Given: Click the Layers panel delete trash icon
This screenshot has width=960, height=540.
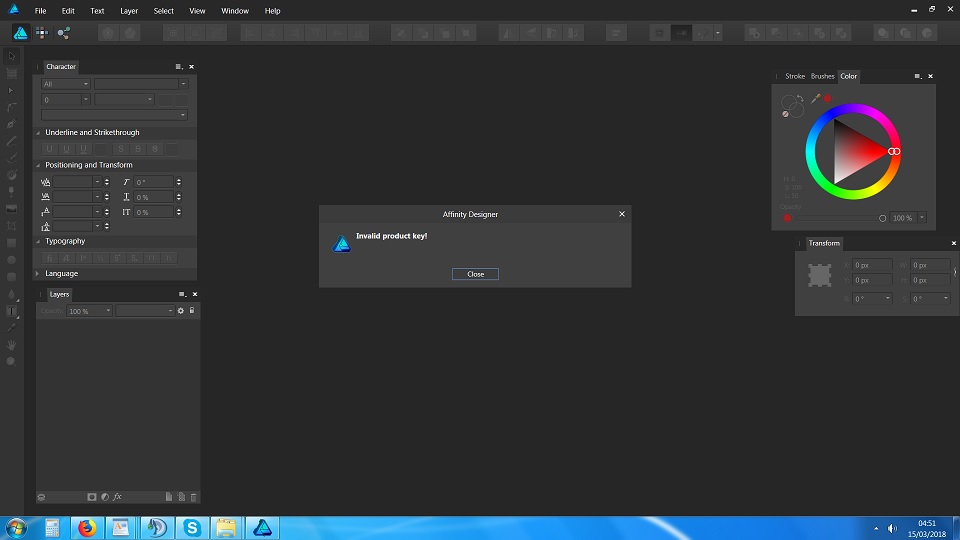Looking at the screenshot, I should pyautogui.click(x=193, y=497).
